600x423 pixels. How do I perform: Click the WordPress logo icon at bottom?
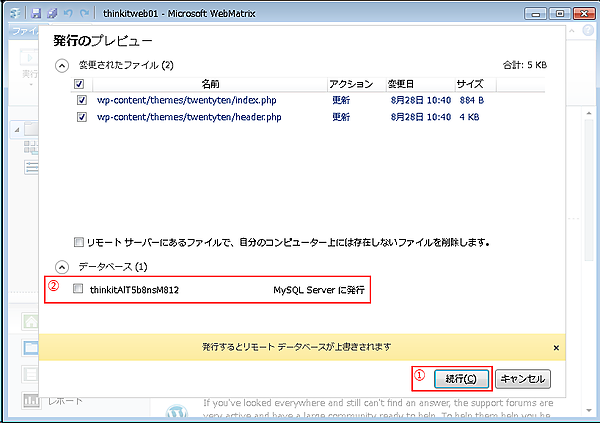coord(177,411)
